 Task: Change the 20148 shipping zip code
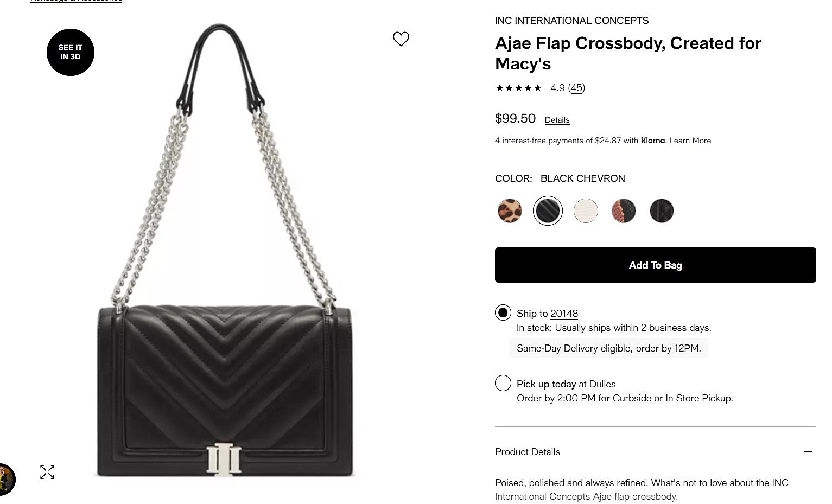(564, 314)
